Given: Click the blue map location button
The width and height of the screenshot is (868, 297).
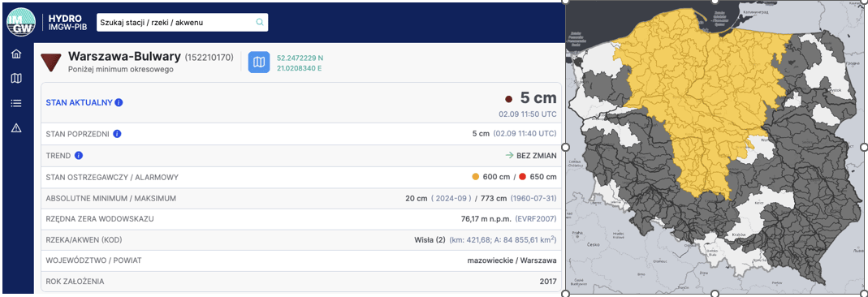Looking at the screenshot, I should click(x=258, y=62).
